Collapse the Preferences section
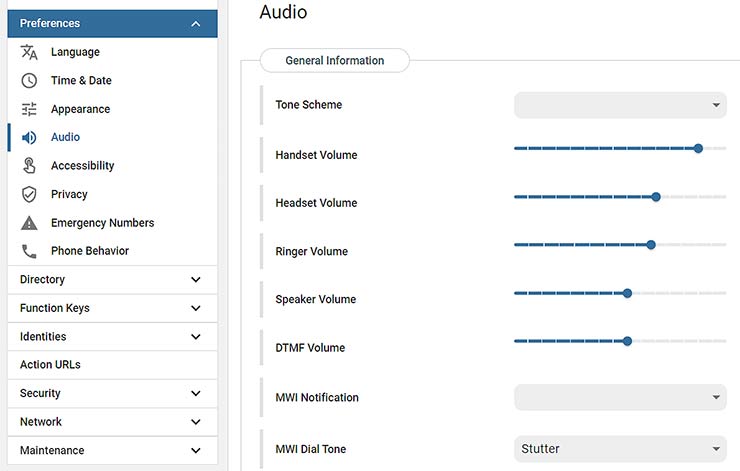740x471 pixels. click(196, 24)
